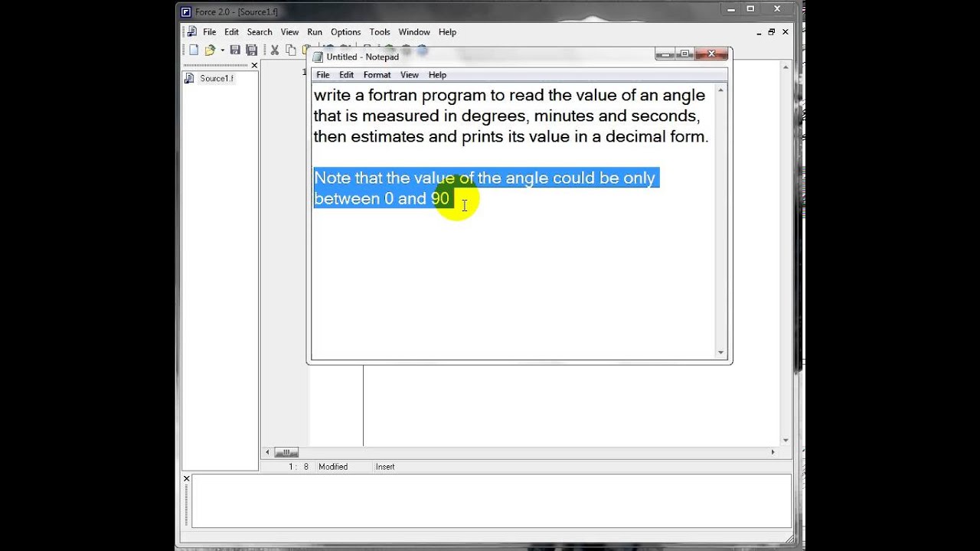Click Notepad scrollbar up arrow
Viewport: 980px width, 551px height.
[720, 90]
